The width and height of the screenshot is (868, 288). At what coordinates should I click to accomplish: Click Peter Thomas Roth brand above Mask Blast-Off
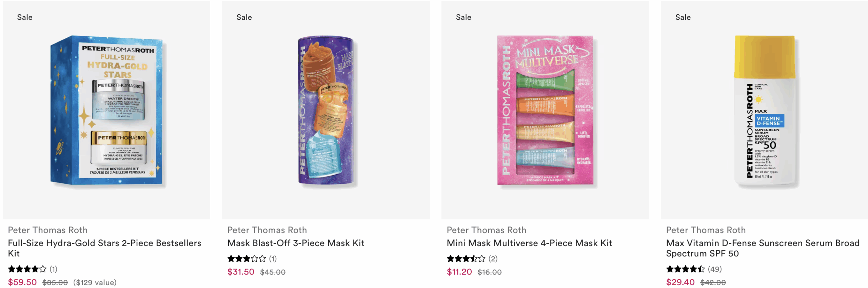267,230
